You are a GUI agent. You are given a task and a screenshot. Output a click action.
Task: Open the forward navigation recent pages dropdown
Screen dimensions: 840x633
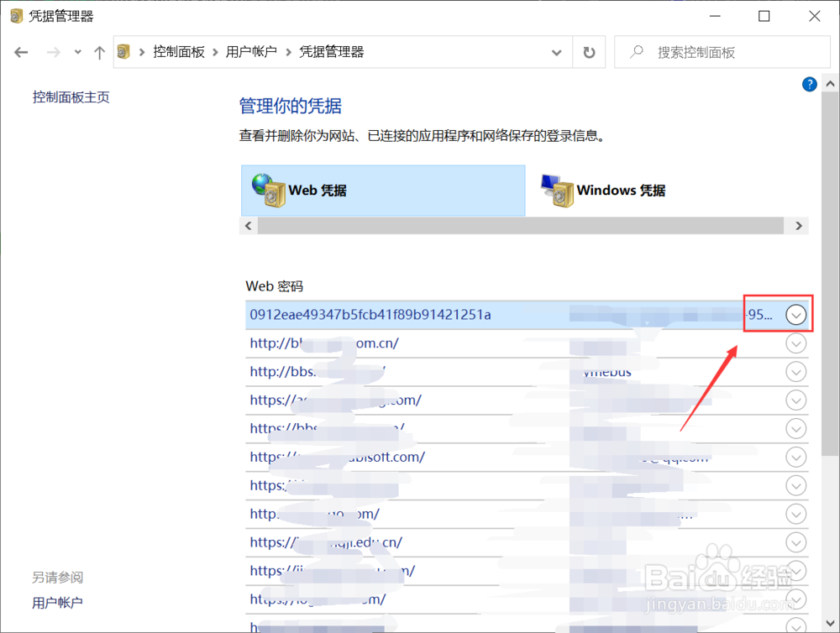coord(77,51)
